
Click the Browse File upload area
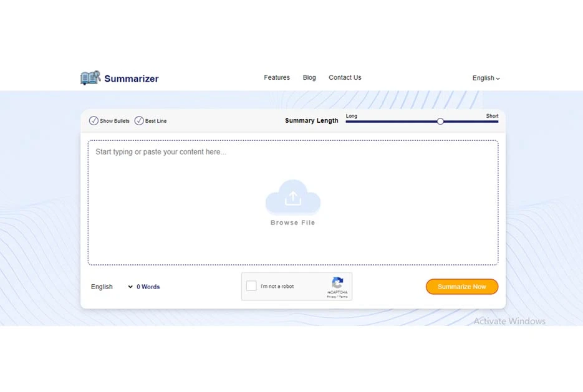(293, 222)
